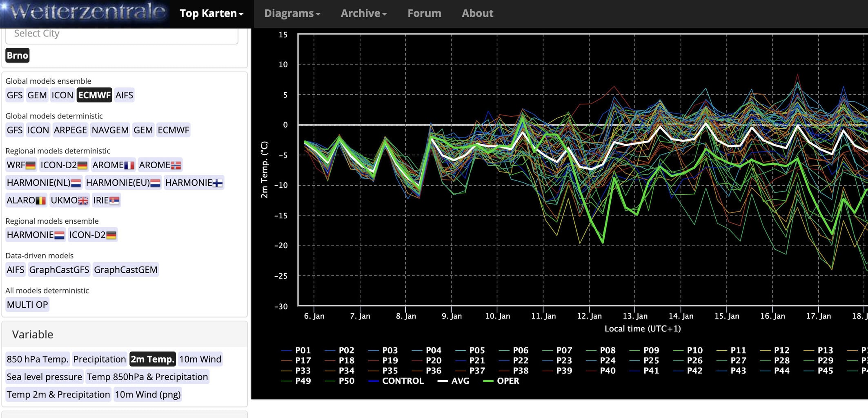The width and height of the screenshot is (868, 418).
Task: Focus the Select City input field
Action: tap(122, 34)
